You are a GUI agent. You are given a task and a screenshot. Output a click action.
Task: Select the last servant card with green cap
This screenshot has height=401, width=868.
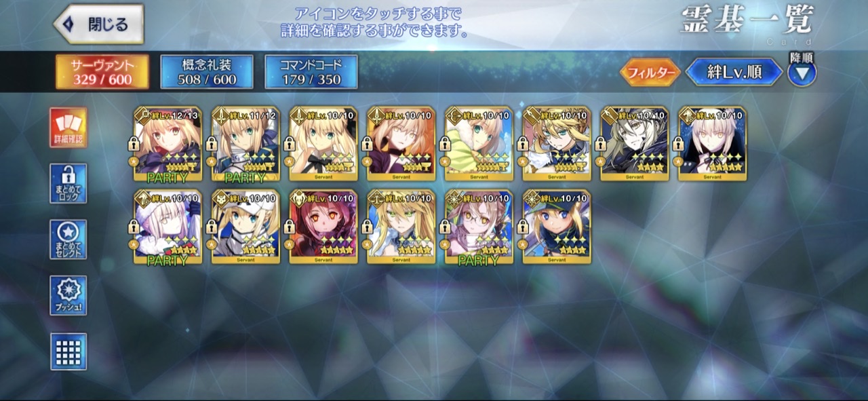point(557,227)
